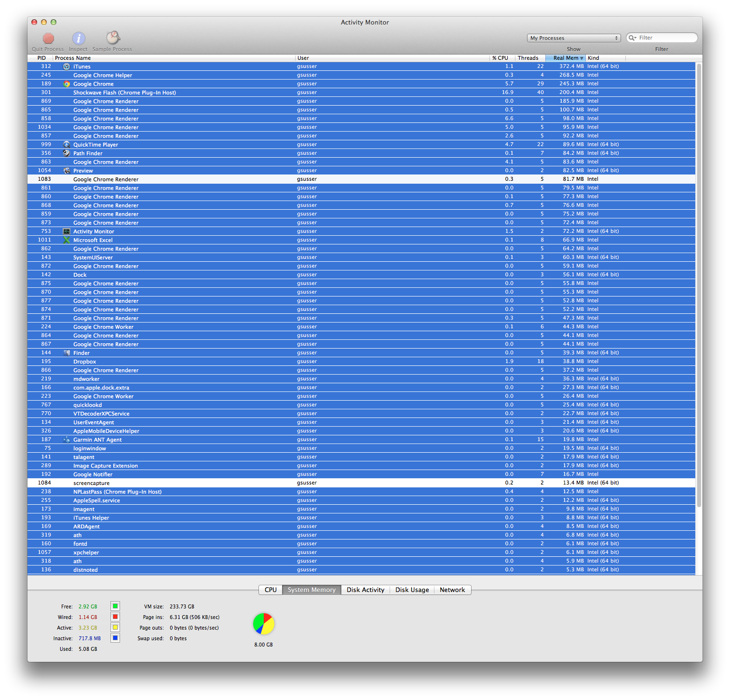Click the memory usage pie chart
The height and width of the screenshot is (700, 730).
pyautogui.click(x=264, y=624)
